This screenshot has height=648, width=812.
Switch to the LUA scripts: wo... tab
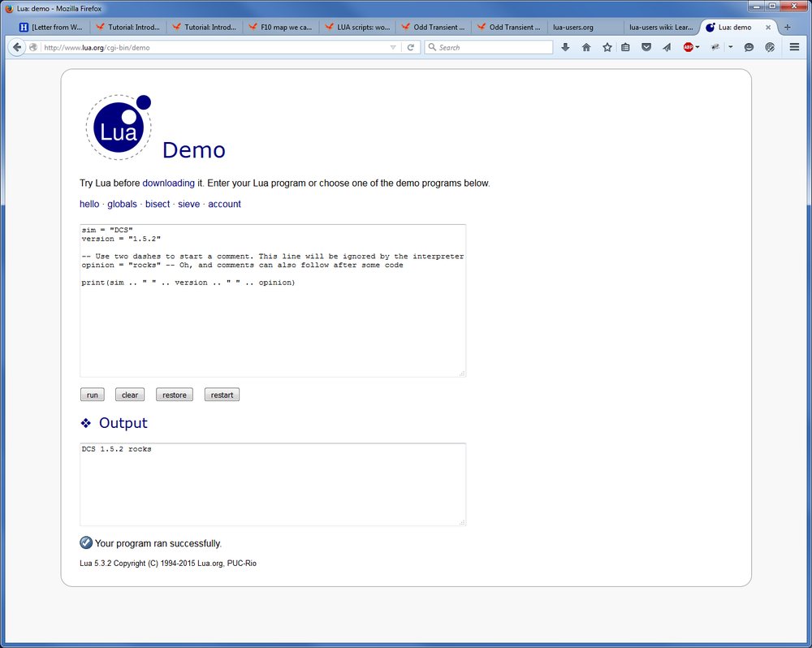pos(357,27)
